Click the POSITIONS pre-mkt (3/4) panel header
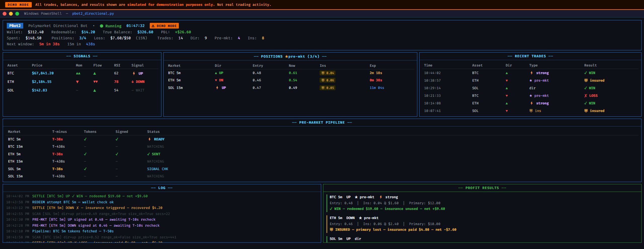The height and width of the screenshot is (249, 644). pos(290,56)
